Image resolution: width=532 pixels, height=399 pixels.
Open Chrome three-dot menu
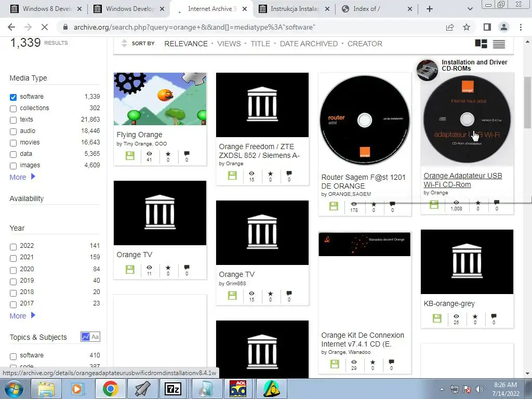point(521,27)
